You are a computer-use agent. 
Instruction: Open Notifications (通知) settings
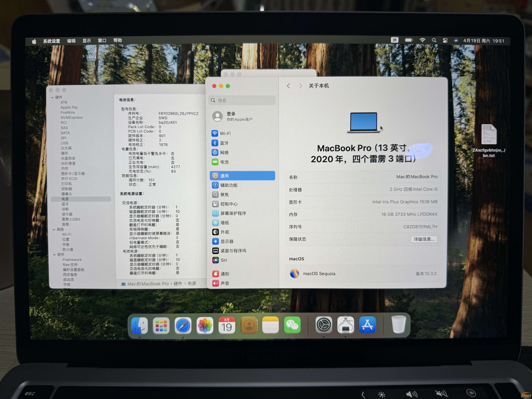tap(242, 274)
